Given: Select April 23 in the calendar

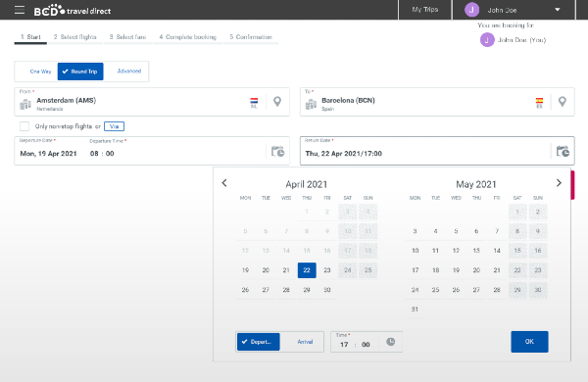Looking at the screenshot, I should pos(327,270).
